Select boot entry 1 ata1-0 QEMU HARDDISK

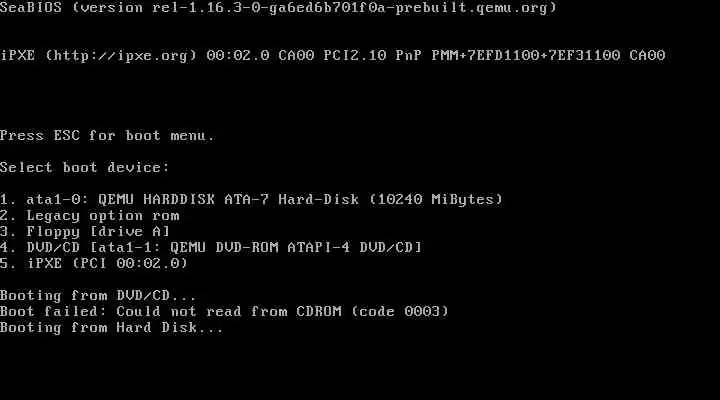click(x=251, y=199)
